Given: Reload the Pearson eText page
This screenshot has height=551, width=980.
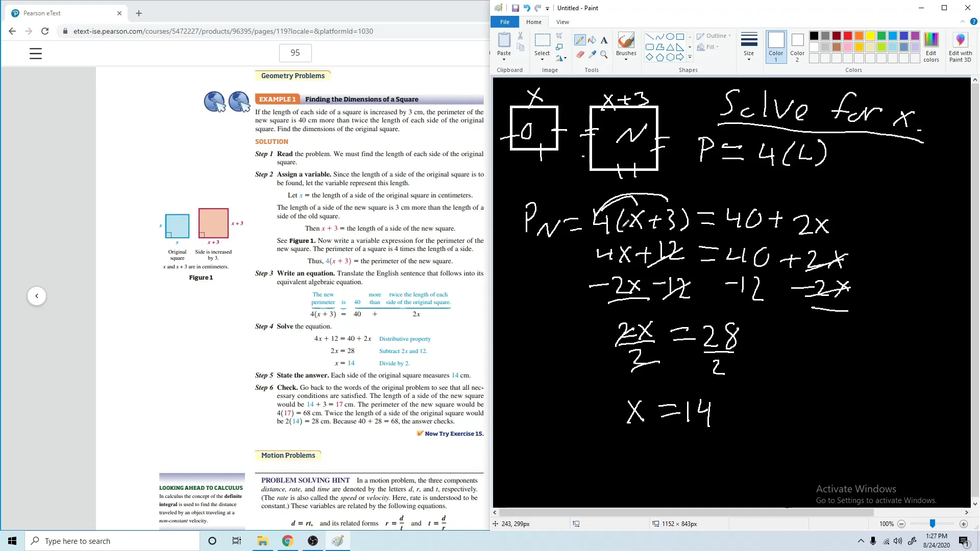Looking at the screenshot, I should click(45, 31).
